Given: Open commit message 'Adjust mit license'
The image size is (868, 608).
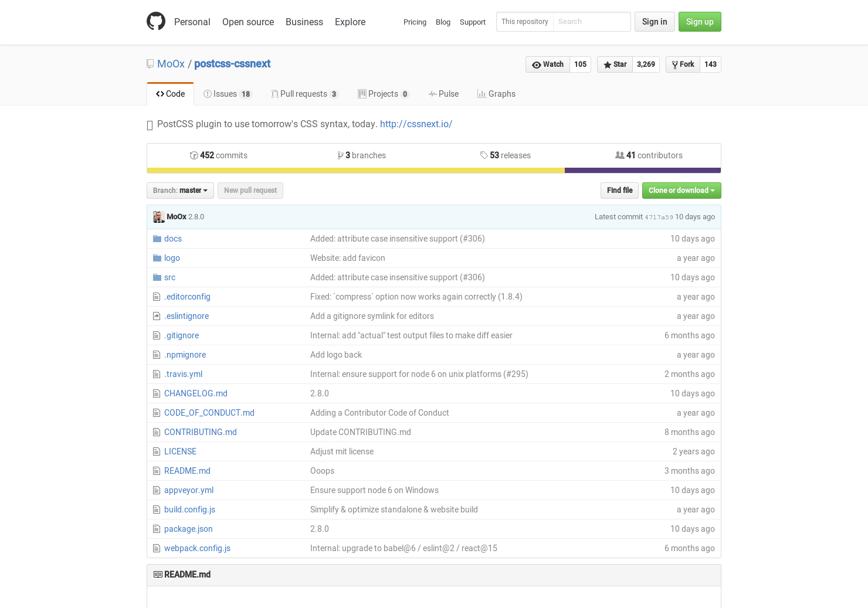Looking at the screenshot, I should click(x=342, y=451).
